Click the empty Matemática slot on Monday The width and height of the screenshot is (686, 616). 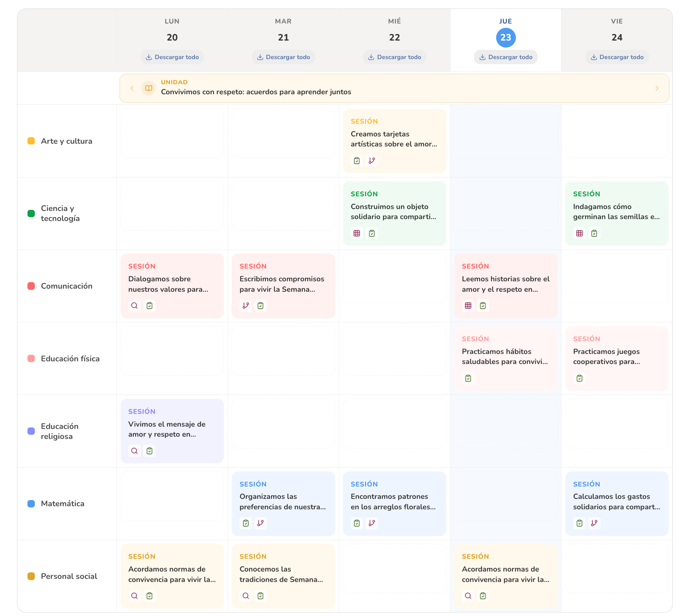click(x=172, y=496)
